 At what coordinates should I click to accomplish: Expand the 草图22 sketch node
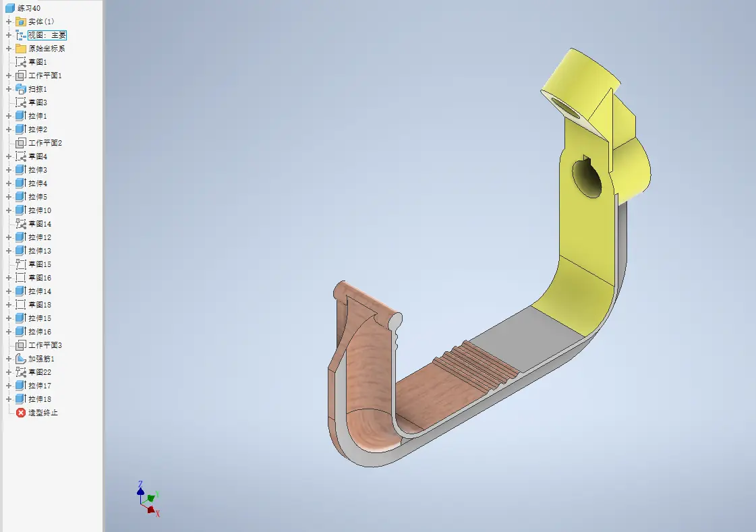click(x=9, y=372)
